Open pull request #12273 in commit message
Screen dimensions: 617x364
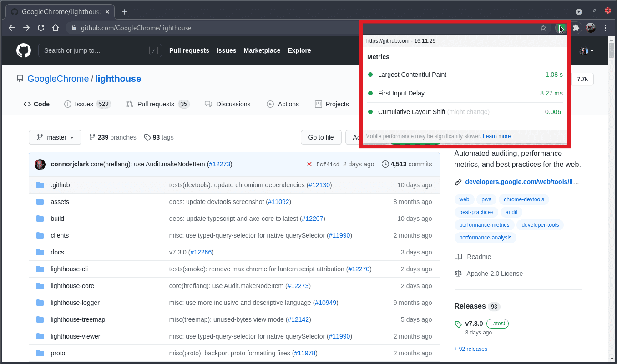pyautogui.click(x=219, y=164)
